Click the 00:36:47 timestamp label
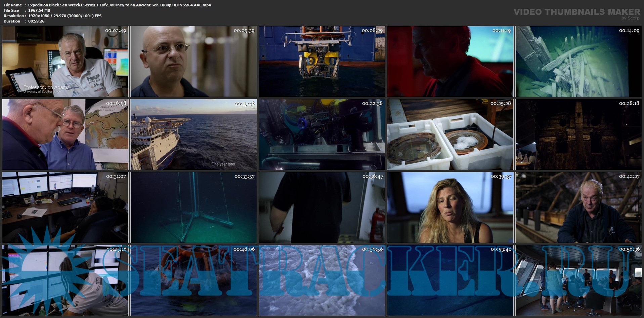The width and height of the screenshot is (644, 318). tap(373, 176)
